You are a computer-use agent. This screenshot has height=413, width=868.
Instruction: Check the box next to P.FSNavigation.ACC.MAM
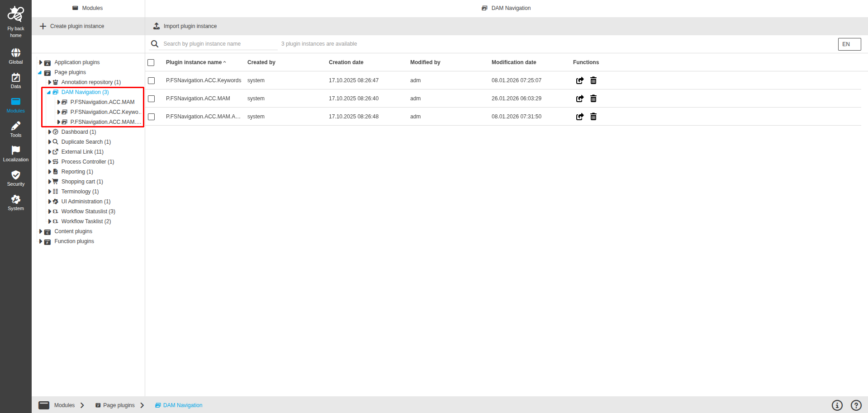point(151,99)
